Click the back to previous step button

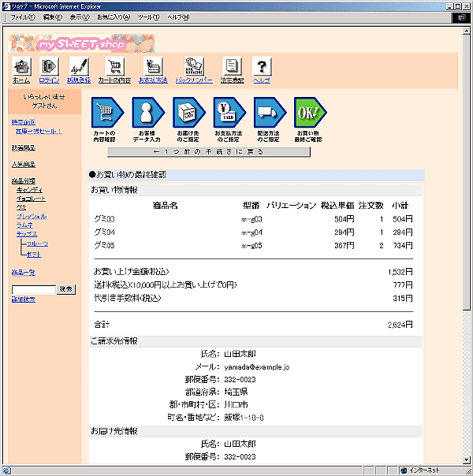pyautogui.click(x=209, y=152)
